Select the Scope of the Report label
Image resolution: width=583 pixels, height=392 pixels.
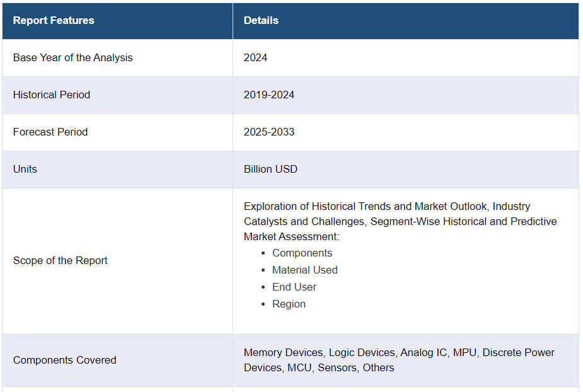pos(61,260)
